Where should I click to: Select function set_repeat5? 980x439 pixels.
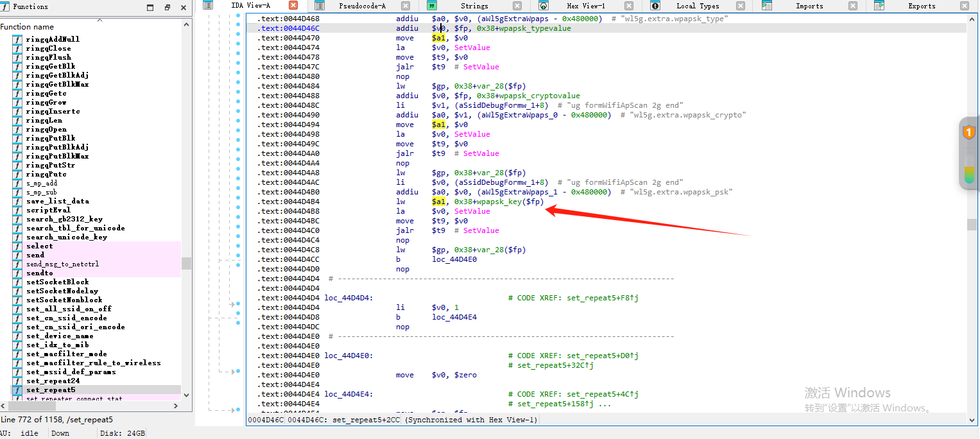(x=51, y=390)
